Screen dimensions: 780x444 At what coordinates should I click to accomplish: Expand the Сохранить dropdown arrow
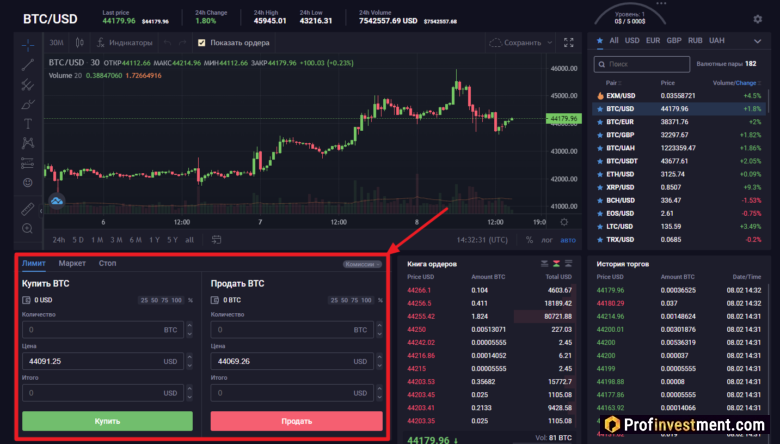pos(550,43)
